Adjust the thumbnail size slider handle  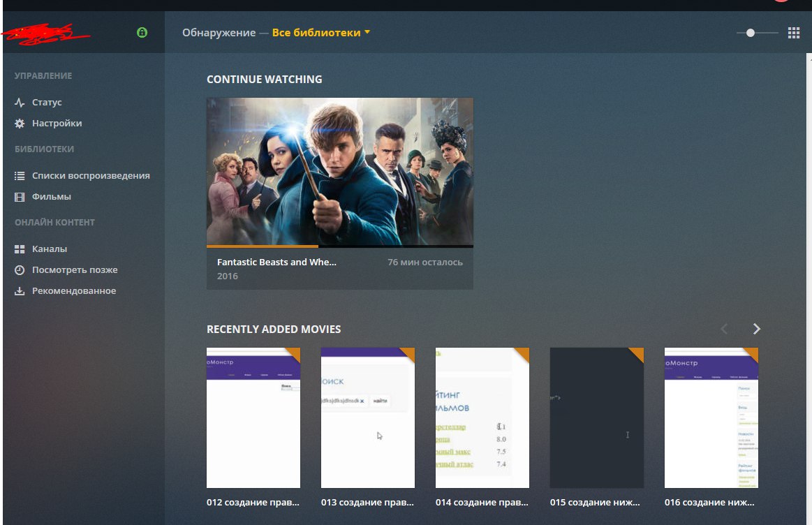pyautogui.click(x=751, y=33)
